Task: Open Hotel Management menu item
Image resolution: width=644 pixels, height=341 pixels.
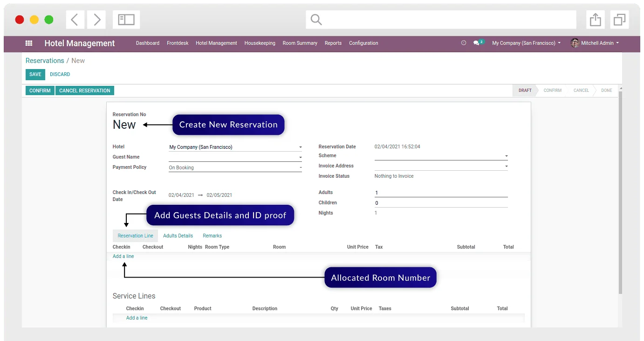Action: click(216, 43)
